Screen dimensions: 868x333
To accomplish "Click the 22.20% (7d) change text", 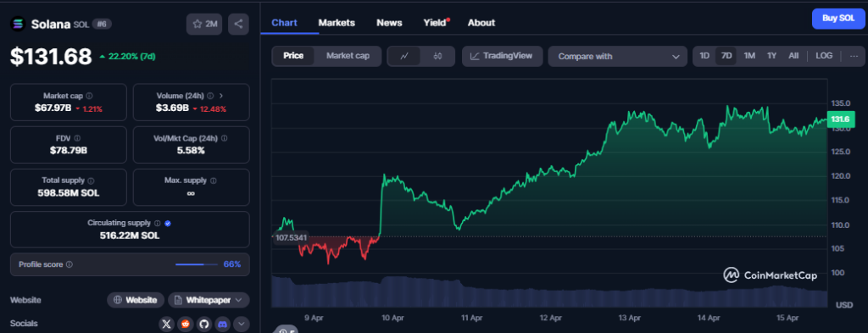I will (x=131, y=57).
